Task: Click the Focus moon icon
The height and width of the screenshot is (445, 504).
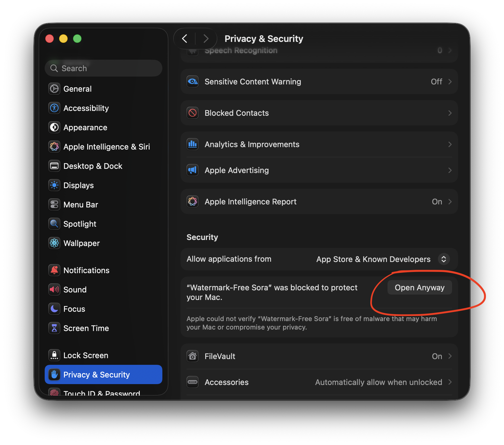Action: tap(54, 309)
